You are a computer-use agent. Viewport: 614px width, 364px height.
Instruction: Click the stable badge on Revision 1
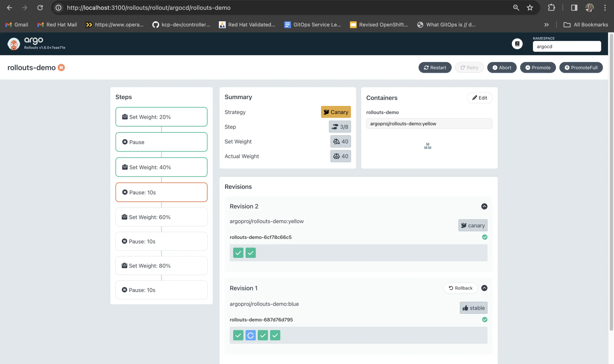click(473, 307)
